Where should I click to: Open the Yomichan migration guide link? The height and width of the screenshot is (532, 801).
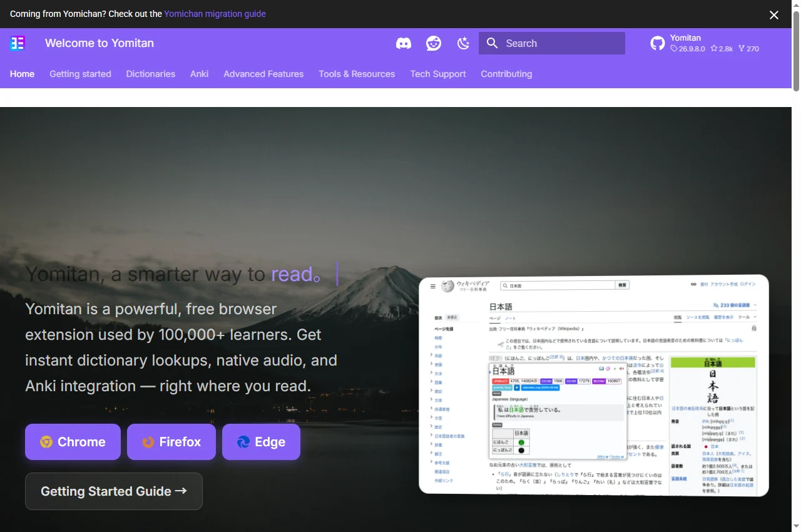[215, 14]
